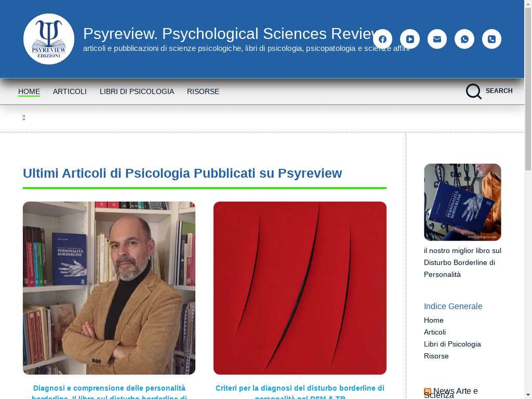The height and width of the screenshot is (399, 532).
Task: Open the WhatsApp contact icon
Action: click(x=464, y=39)
